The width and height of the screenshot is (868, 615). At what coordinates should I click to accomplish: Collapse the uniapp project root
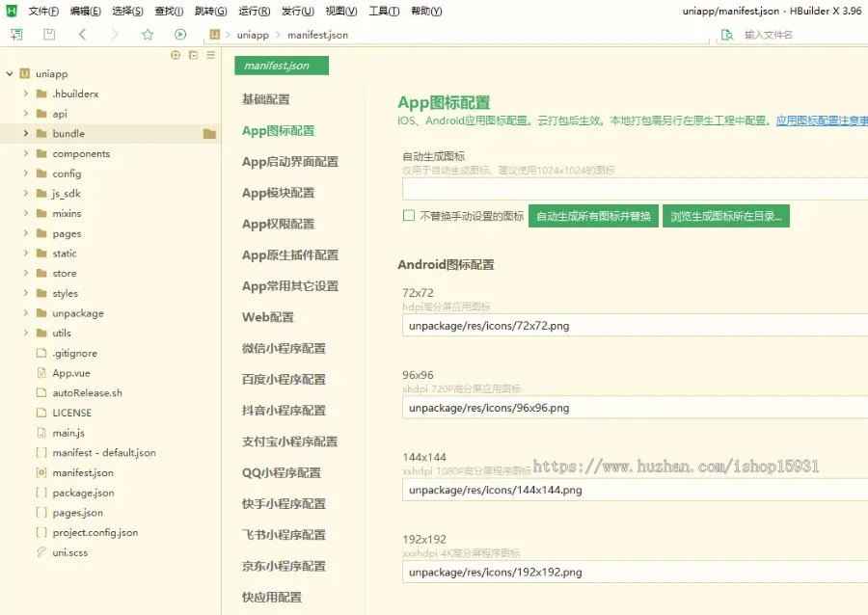tap(10, 73)
